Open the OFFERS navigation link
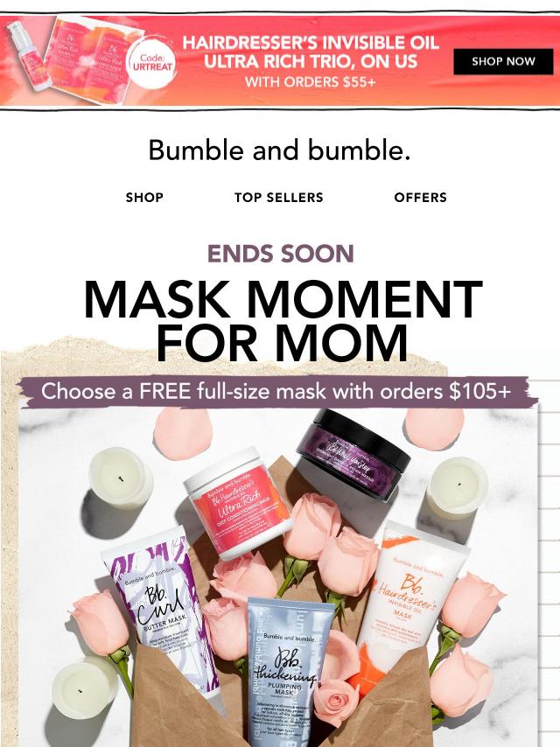560x747 pixels. (x=420, y=197)
